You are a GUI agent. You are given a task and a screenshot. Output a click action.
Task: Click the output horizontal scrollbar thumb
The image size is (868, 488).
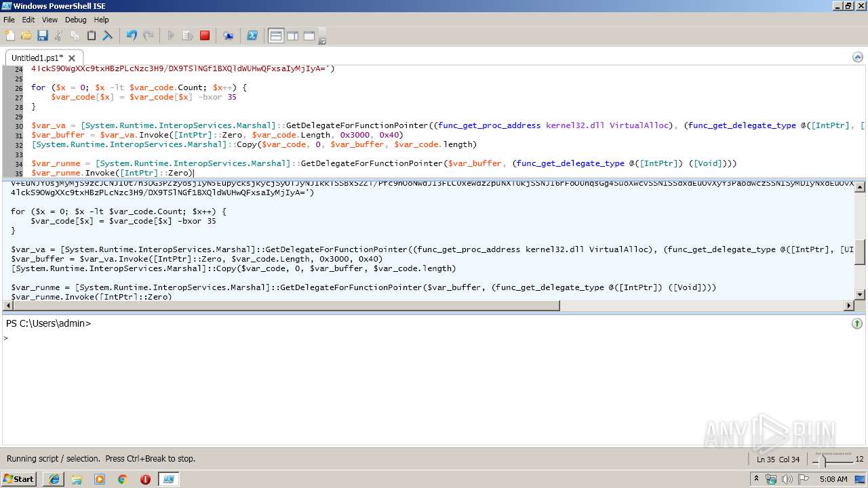pos(286,306)
